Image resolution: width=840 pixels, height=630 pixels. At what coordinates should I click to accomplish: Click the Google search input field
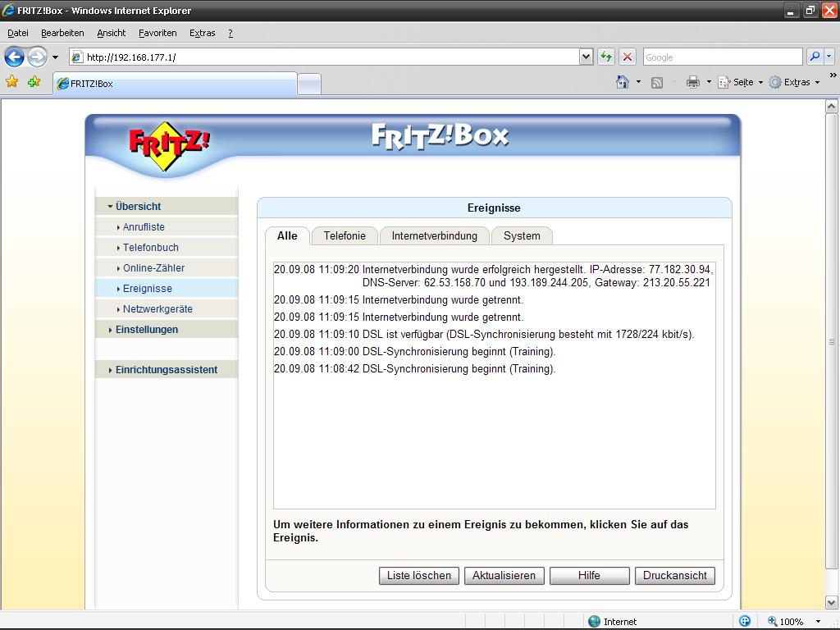[x=723, y=57]
